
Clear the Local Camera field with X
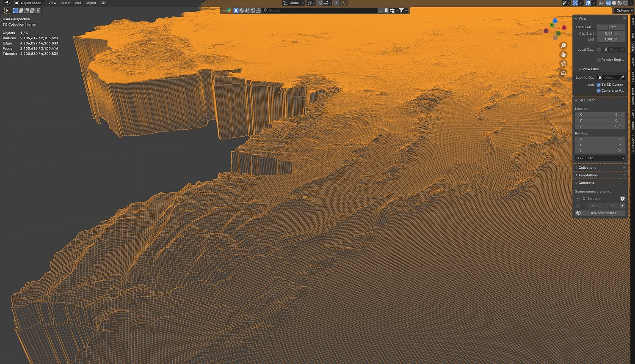pos(622,49)
